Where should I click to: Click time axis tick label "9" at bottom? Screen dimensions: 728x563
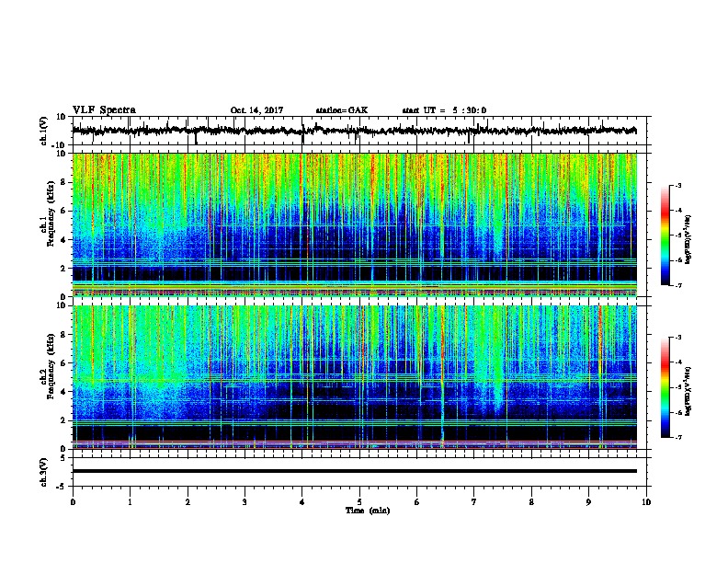tap(588, 502)
